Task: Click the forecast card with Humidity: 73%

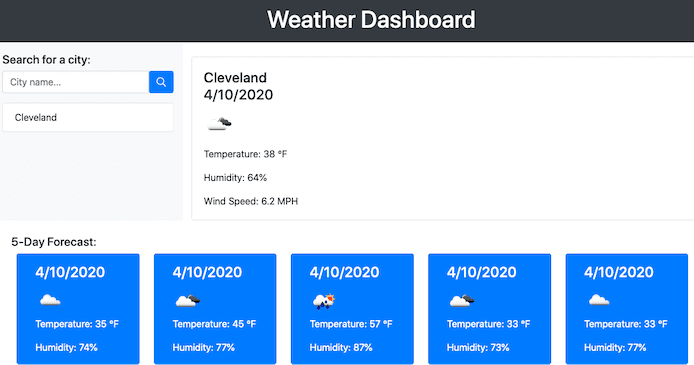Action: (490, 309)
